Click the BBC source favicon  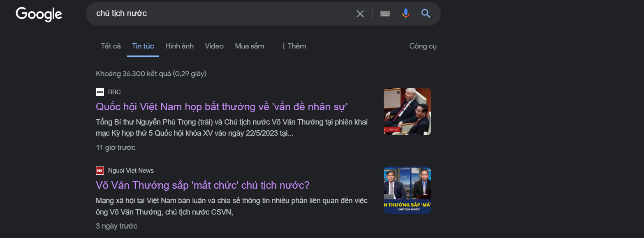pos(100,92)
